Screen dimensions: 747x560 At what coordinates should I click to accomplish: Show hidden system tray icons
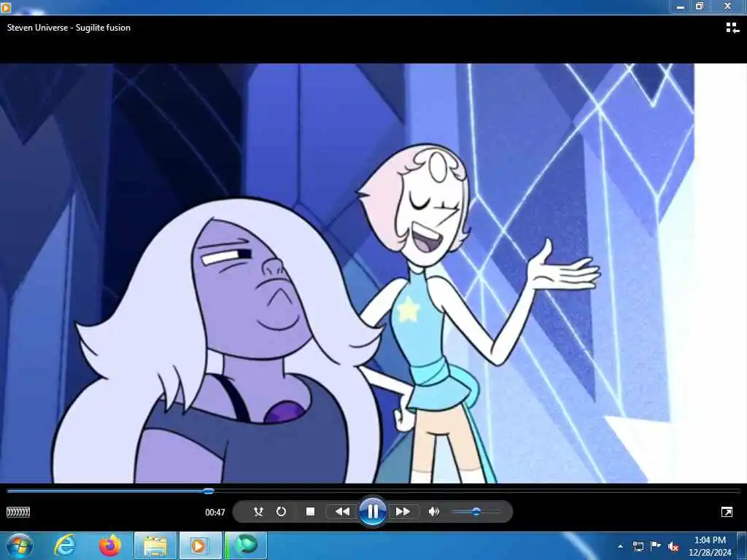pos(620,546)
